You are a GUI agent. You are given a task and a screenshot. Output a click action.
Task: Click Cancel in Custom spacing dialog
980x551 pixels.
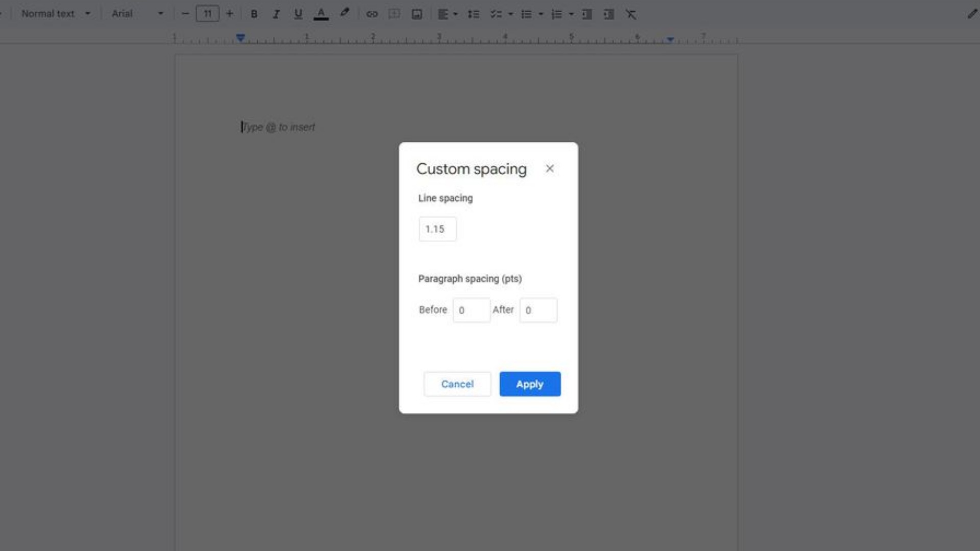[x=457, y=384]
